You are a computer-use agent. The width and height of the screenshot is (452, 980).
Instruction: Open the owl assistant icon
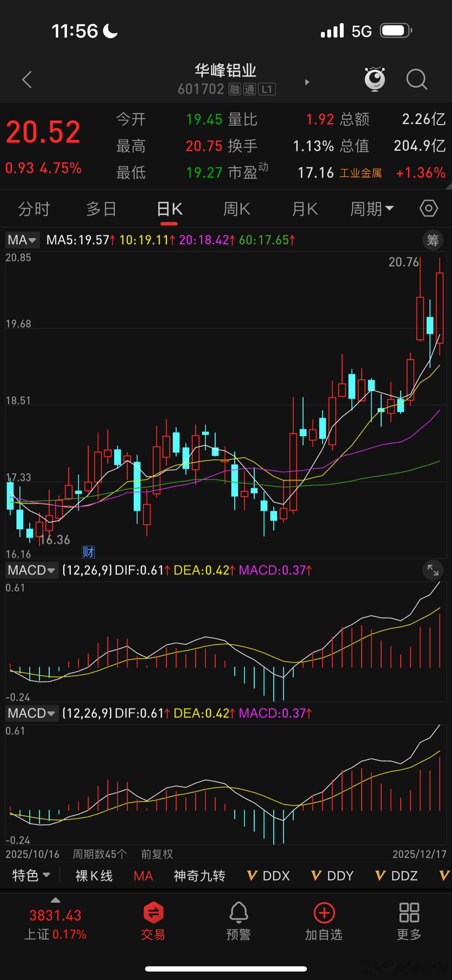[375, 79]
